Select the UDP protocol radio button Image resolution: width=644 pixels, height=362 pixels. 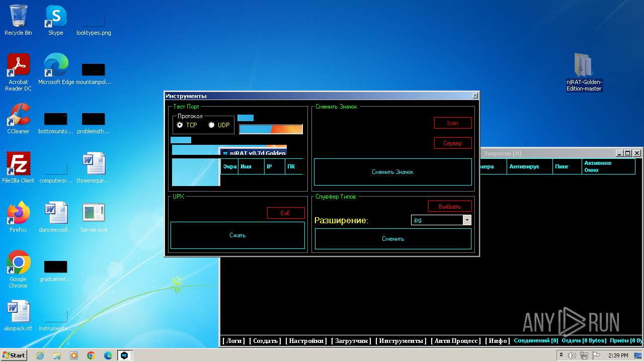(x=211, y=125)
